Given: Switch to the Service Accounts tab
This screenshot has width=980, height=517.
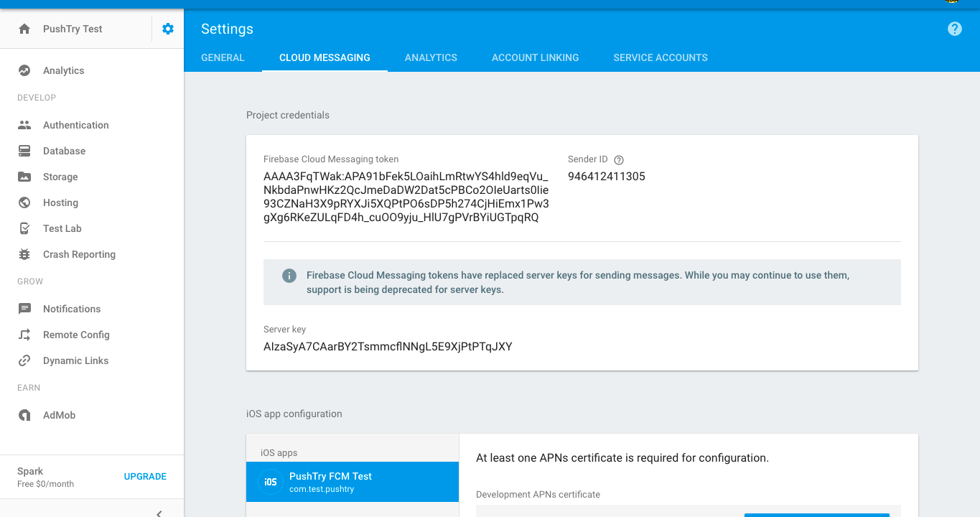Looking at the screenshot, I should 661,57.
